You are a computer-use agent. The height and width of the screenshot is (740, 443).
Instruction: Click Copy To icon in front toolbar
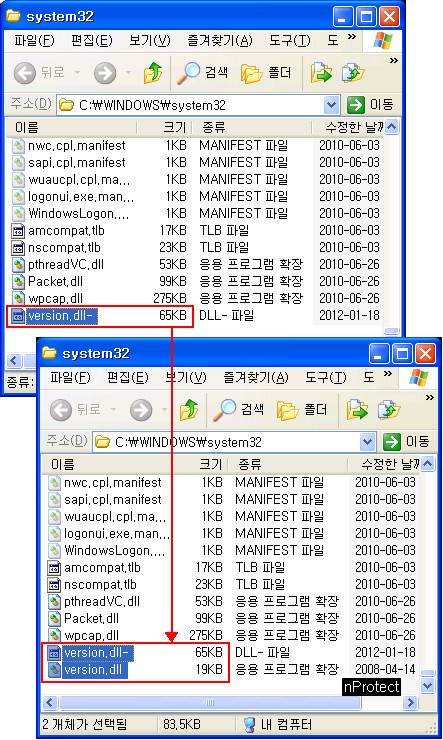(389, 410)
